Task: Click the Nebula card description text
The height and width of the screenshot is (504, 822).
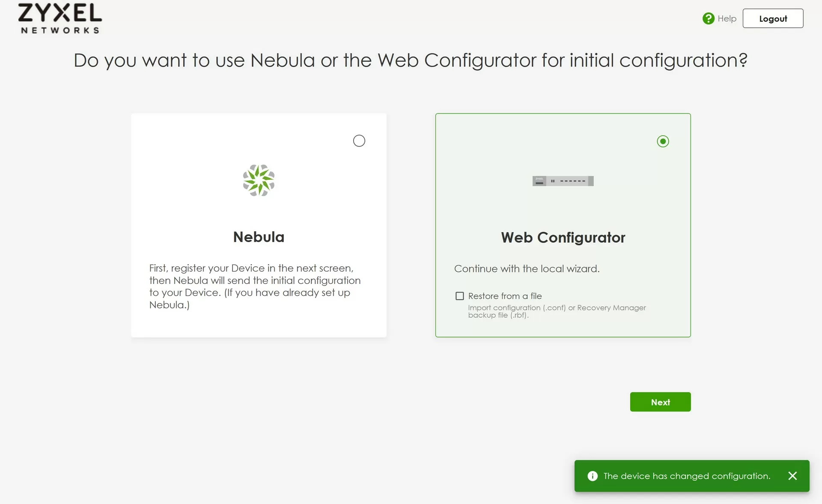Action: pos(255,286)
